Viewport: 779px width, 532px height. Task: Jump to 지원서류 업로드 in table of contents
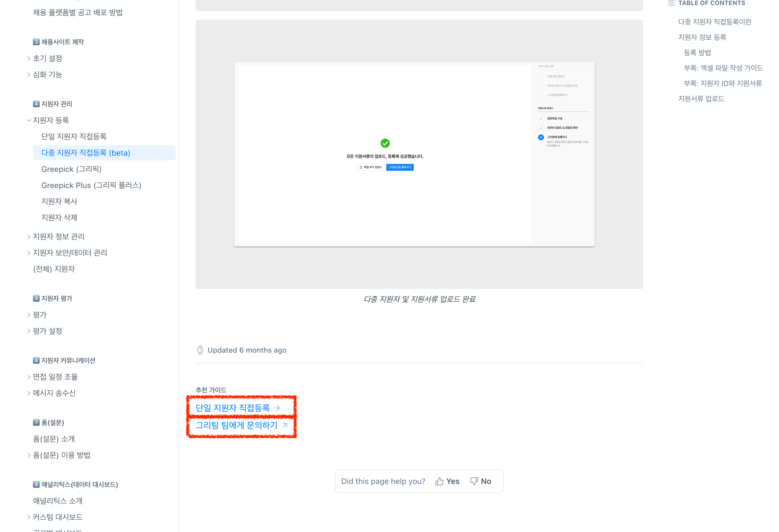701,99
